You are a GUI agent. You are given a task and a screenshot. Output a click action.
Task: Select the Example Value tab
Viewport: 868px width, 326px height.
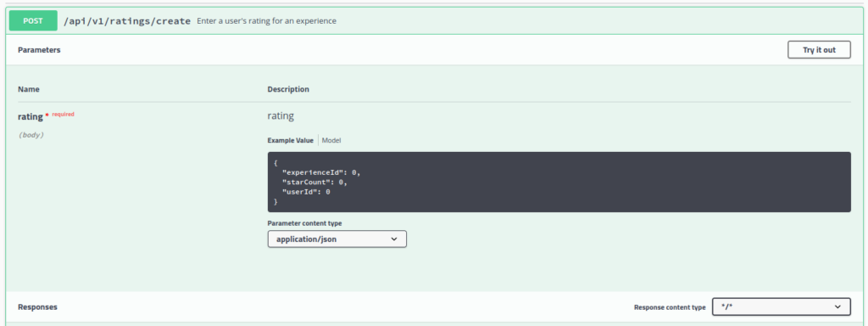290,141
